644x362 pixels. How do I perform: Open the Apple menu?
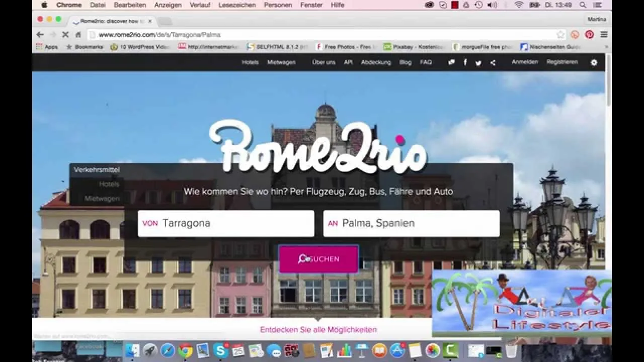[x=44, y=5]
